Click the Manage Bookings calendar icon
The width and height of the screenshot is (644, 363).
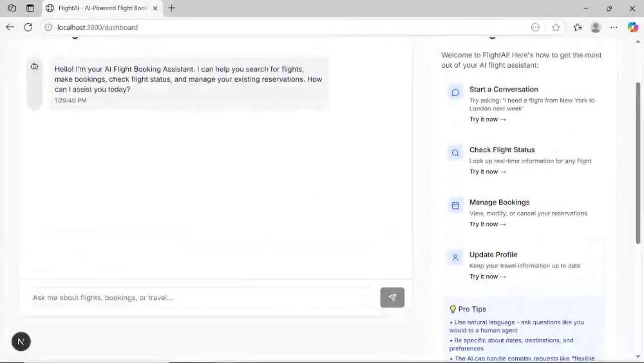(455, 206)
